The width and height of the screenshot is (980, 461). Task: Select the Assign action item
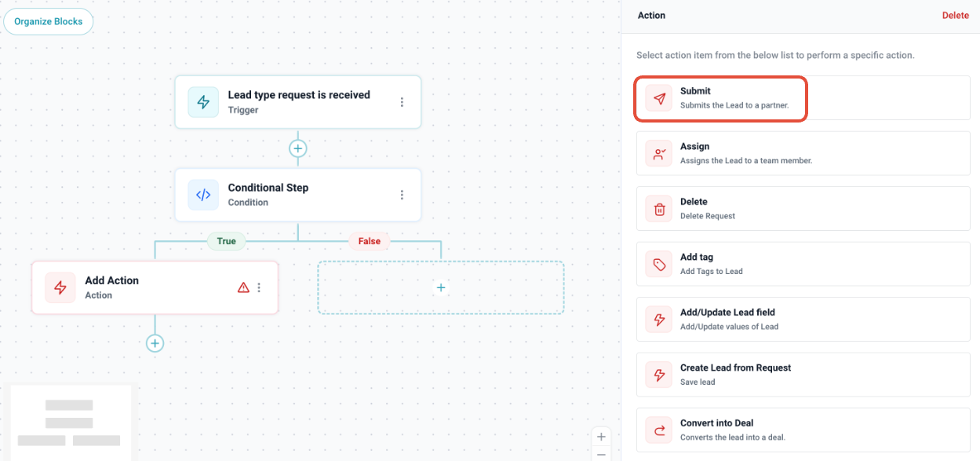tap(803, 153)
